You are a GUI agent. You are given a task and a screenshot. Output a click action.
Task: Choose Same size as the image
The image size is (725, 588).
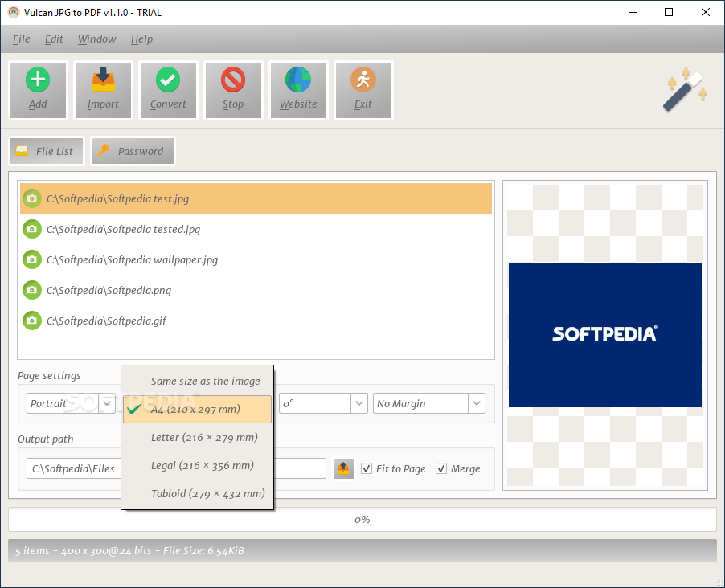(x=198, y=382)
